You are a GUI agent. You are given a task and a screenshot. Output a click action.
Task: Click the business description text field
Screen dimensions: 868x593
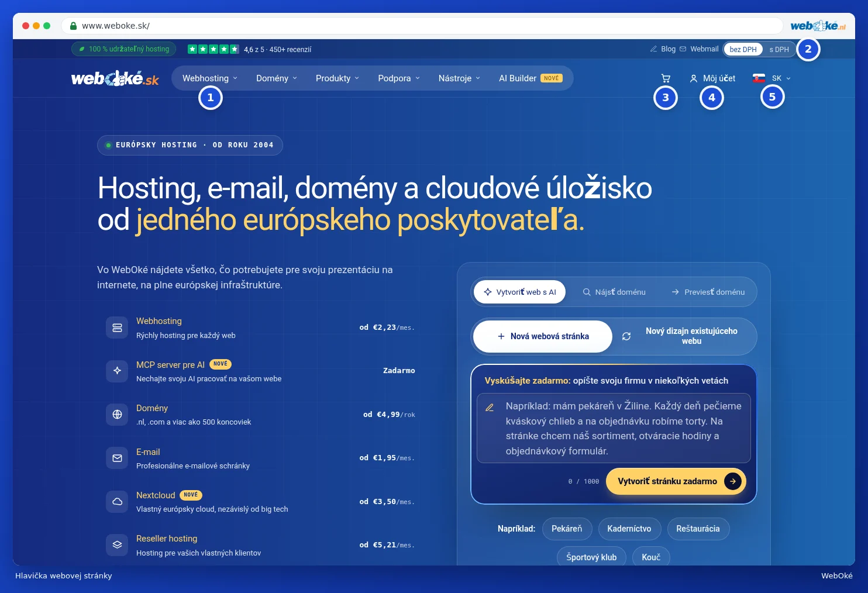click(x=614, y=428)
